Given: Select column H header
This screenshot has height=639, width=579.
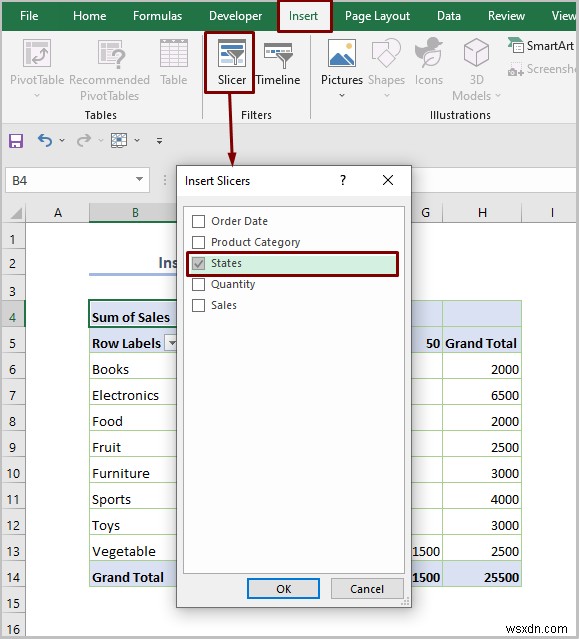Looking at the screenshot, I should coord(482,212).
